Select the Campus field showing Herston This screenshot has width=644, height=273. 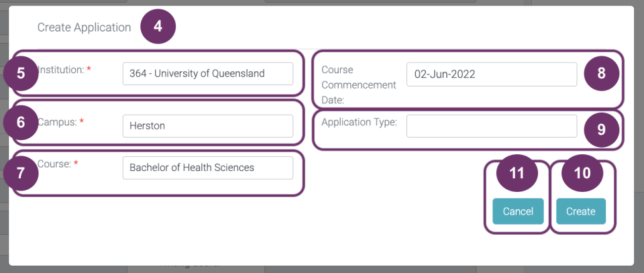pyautogui.click(x=207, y=125)
